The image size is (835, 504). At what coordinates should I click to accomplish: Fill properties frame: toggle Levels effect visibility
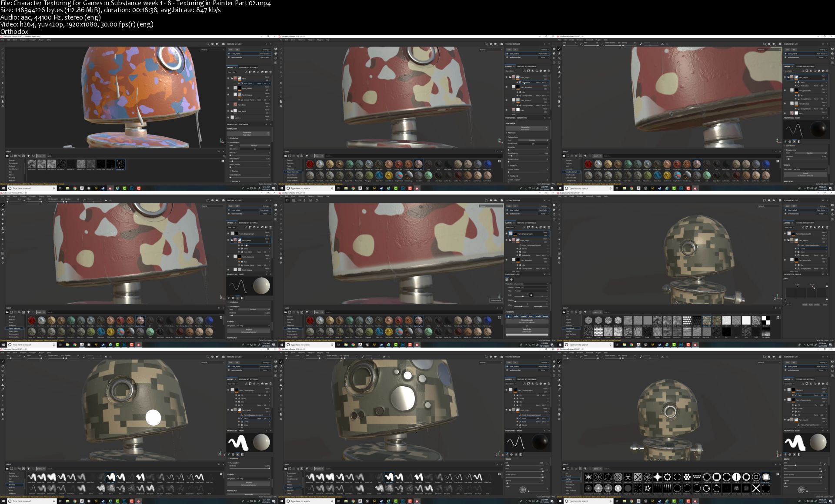click(x=517, y=249)
